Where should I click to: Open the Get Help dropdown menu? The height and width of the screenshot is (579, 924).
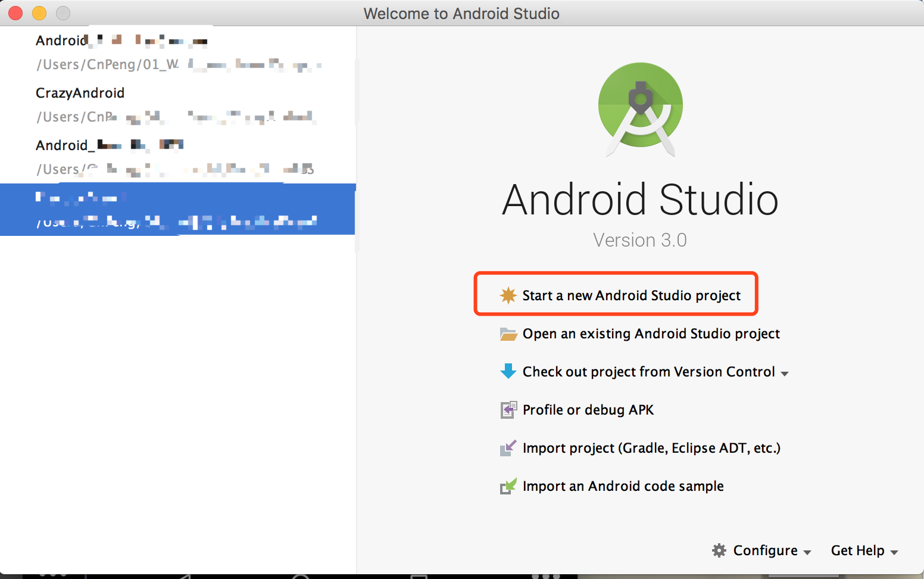pos(864,550)
